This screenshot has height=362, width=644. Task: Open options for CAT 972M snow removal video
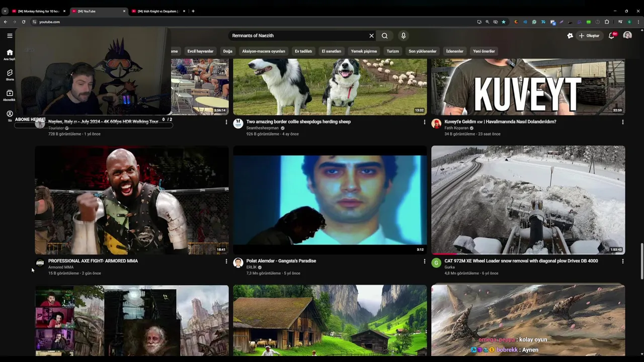click(622, 261)
